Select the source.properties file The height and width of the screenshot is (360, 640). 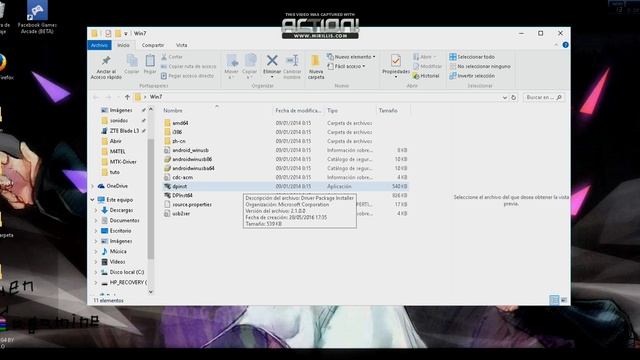click(x=192, y=204)
